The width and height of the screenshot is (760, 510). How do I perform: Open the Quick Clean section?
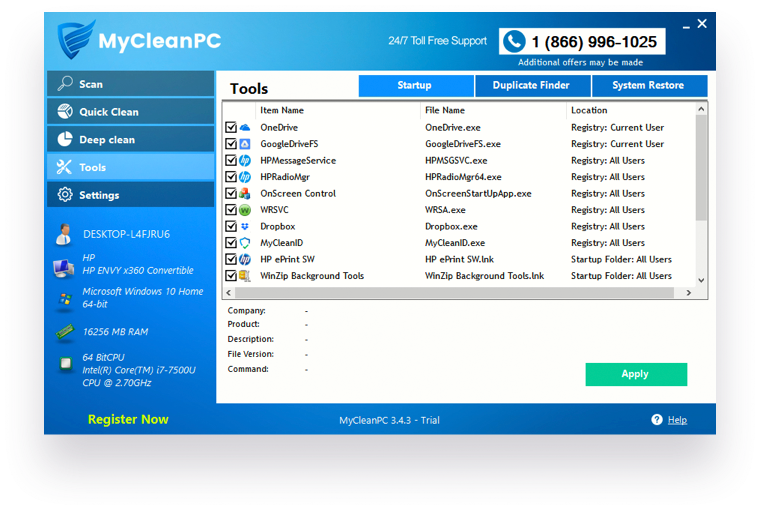pos(131,111)
